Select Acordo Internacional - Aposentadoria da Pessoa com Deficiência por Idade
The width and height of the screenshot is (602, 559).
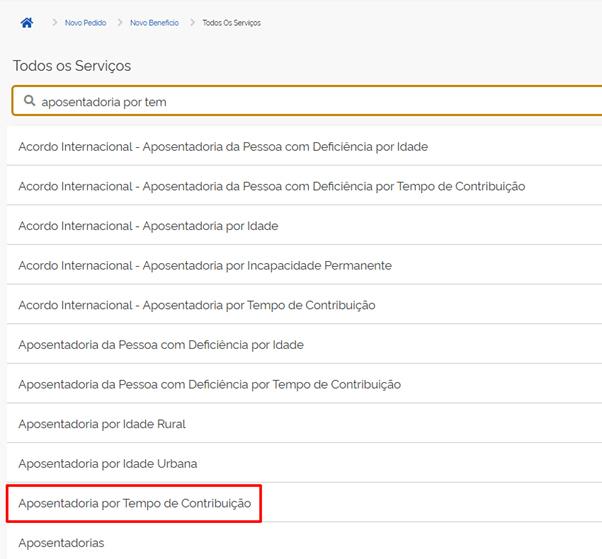click(304, 146)
